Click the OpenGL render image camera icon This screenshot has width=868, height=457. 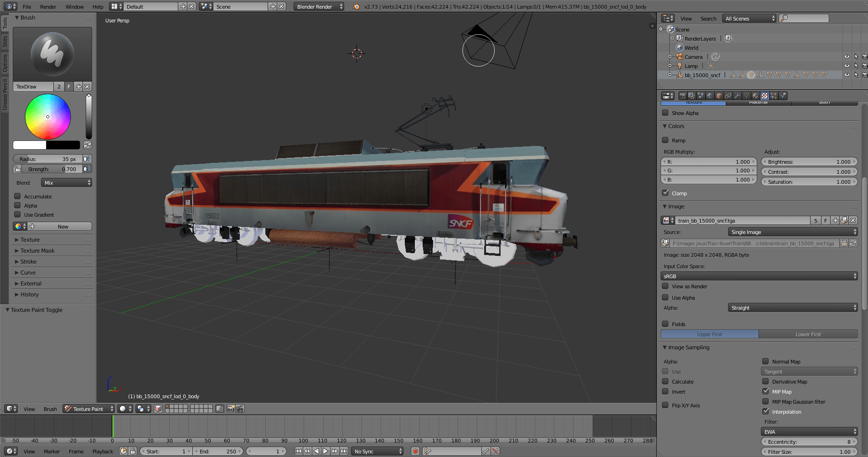click(x=231, y=409)
